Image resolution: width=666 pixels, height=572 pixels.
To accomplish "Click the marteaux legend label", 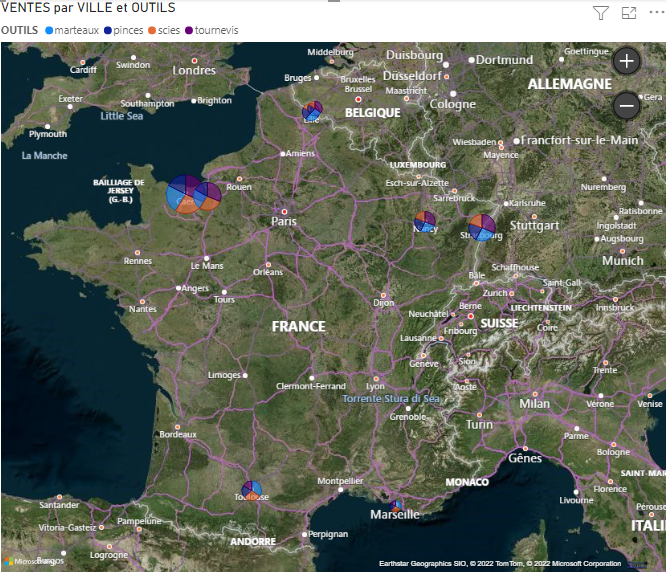I will coord(76,31).
